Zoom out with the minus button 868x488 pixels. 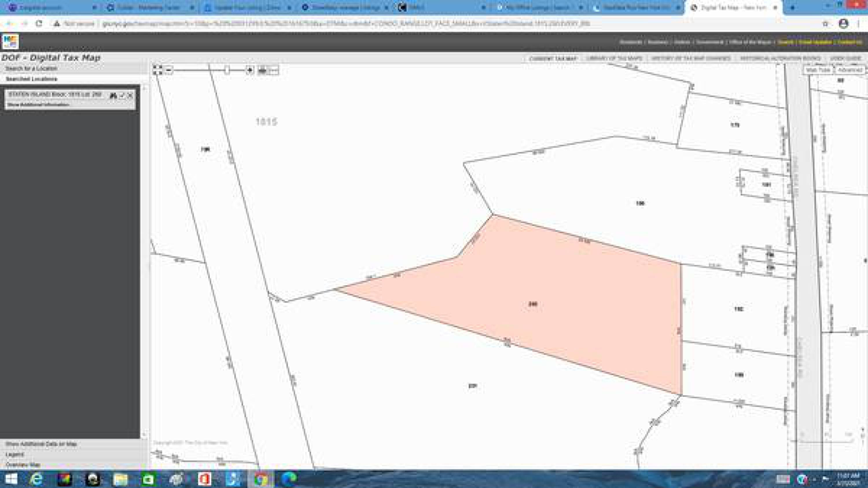(x=169, y=70)
